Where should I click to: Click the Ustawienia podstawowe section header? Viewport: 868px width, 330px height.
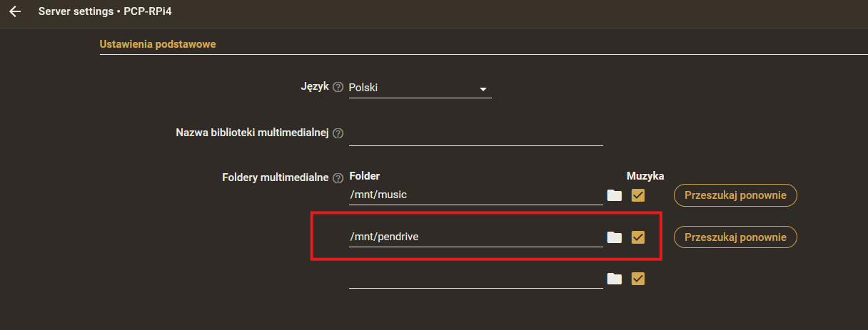[158, 44]
